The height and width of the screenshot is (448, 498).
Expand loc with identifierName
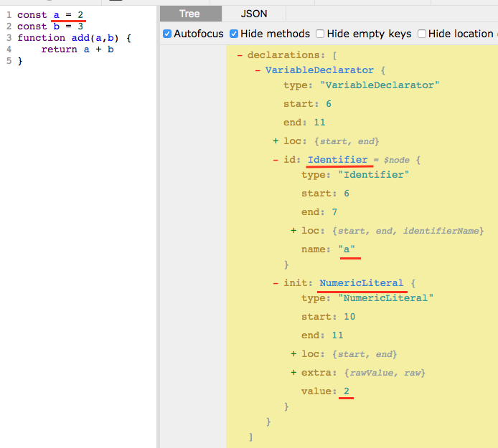tap(293, 231)
